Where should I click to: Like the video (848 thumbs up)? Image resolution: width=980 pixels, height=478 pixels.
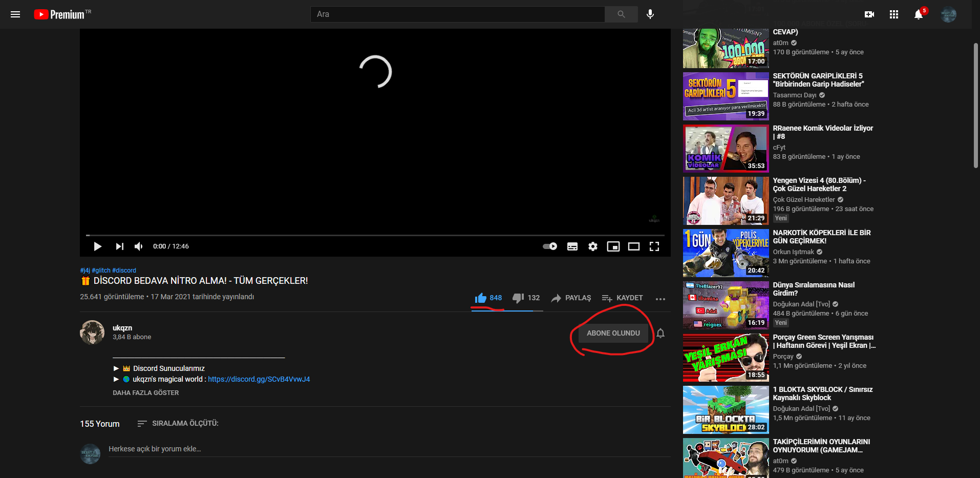point(488,298)
